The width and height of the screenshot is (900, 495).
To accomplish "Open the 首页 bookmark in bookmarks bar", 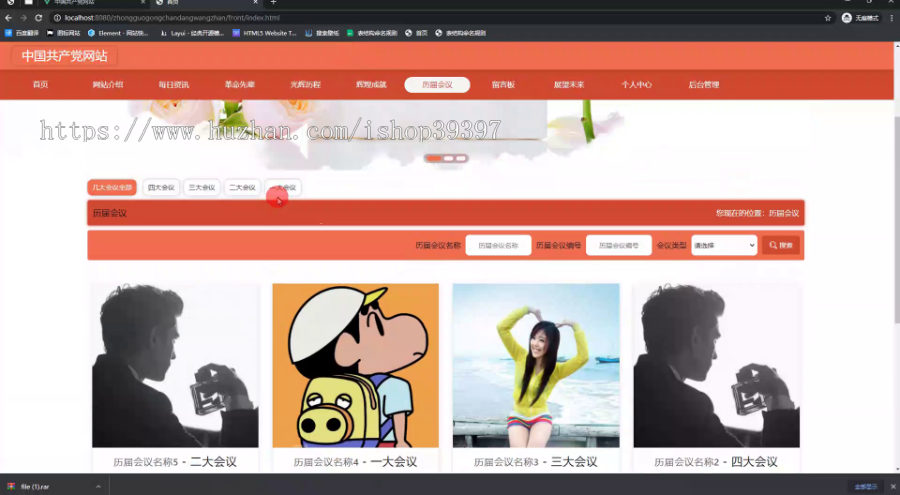I will click(416, 33).
